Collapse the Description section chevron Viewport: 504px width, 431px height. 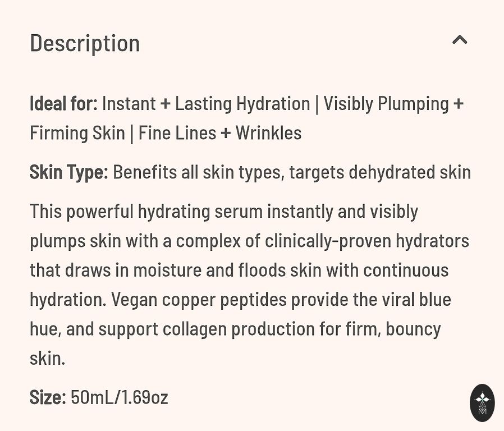click(x=460, y=40)
